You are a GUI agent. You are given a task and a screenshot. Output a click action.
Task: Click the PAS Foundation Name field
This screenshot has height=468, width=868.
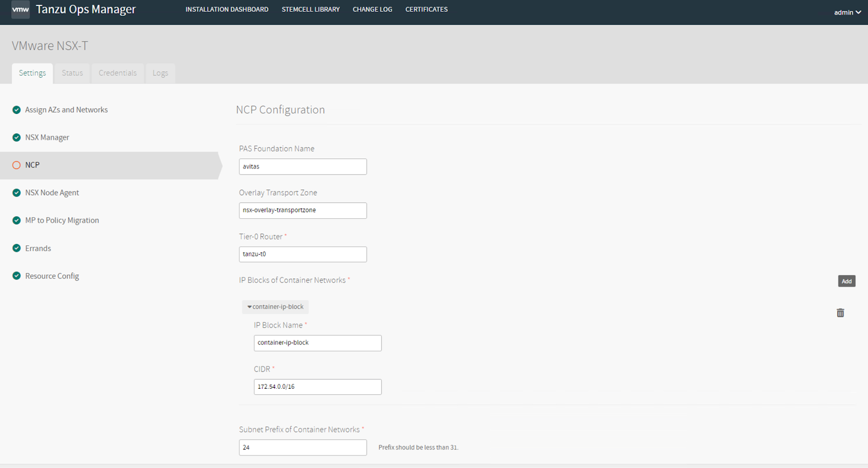pyautogui.click(x=303, y=167)
